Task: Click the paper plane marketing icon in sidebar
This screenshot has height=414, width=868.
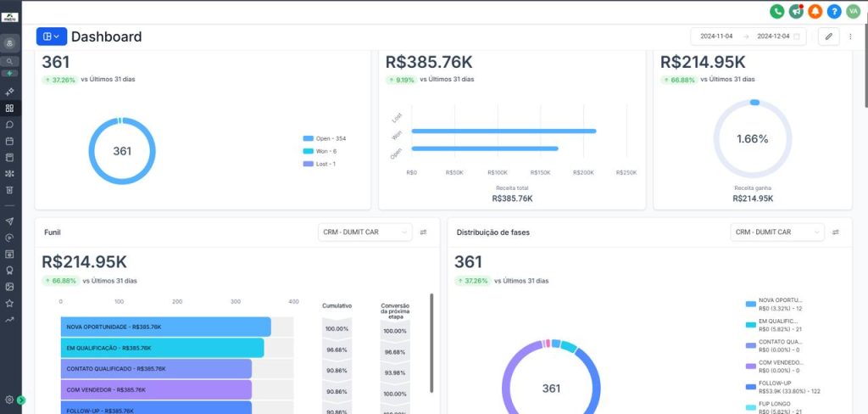Action: point(9,221)
